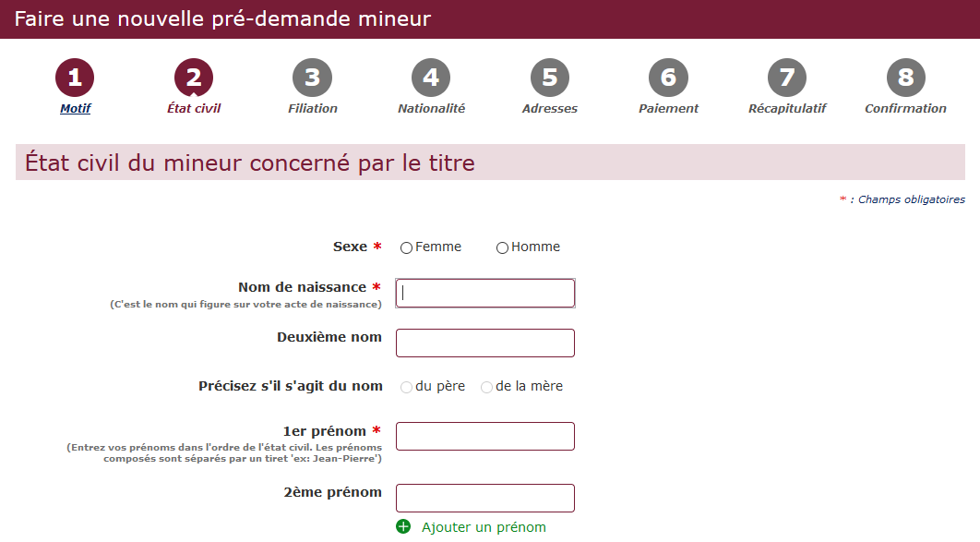Choose du père radio option
This screenshot has width=980, height=542.
point(406,388)
